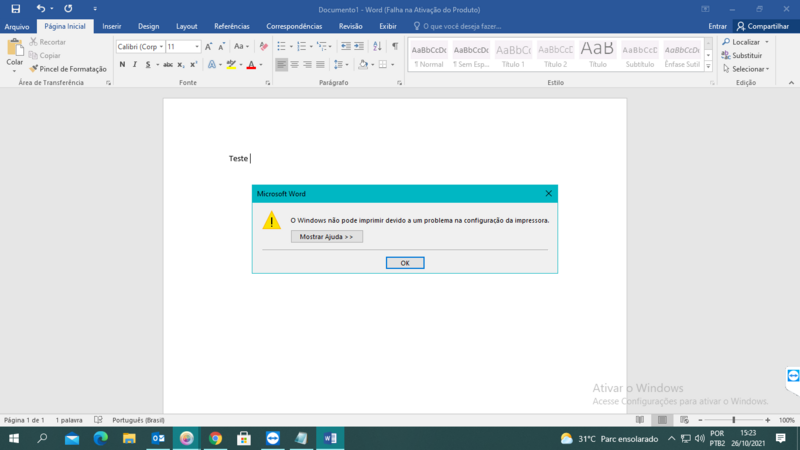Adjust the zoom slider handle
The height and width of the screenshot is (450, 800).
[734, 420]
